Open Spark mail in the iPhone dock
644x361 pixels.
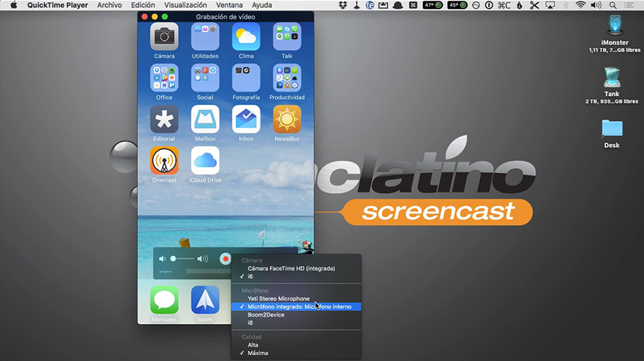click(205, 300)
